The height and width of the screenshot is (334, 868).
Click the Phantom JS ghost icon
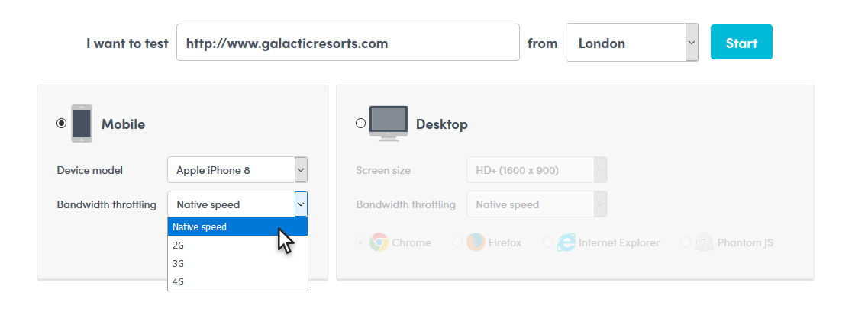tap(704, 242)
